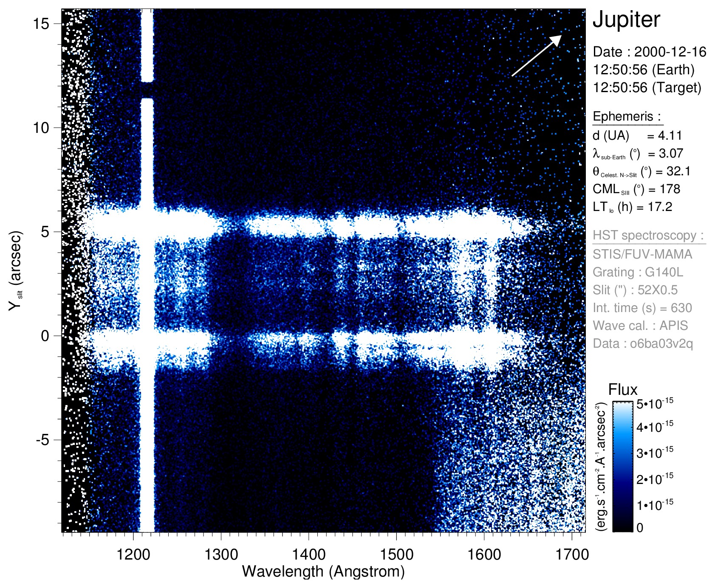Select the "Grating : G140L" line

(638, 272)
